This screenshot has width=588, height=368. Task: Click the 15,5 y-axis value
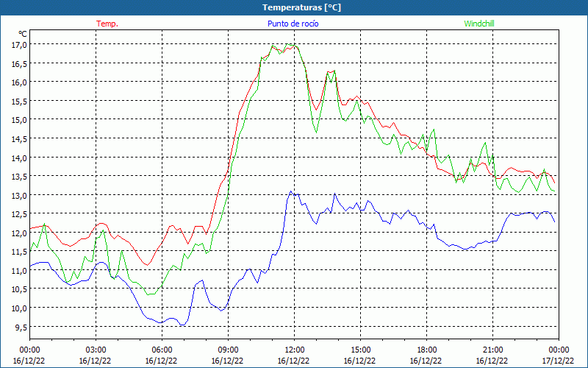pos(20,101)
